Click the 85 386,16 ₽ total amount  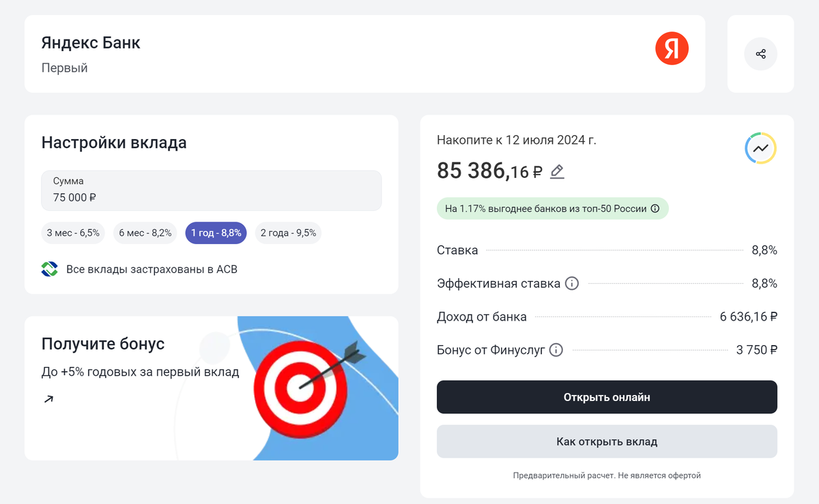click(489, 171)
